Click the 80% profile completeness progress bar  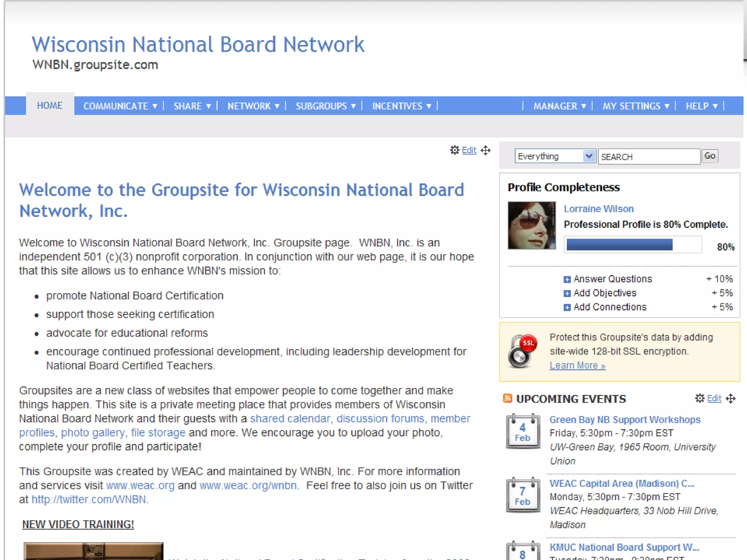(633, 245)
